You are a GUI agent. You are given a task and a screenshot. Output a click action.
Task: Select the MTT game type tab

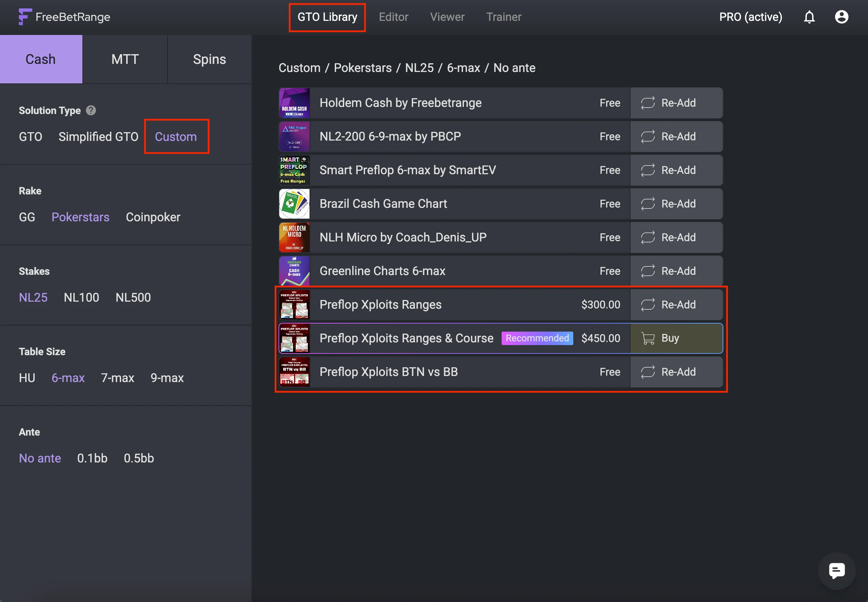[x=125, y=59]
